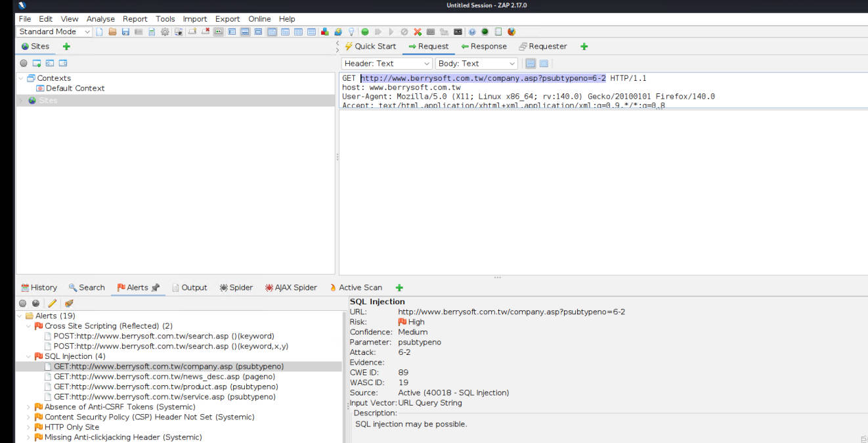Image resolution: width=868 pixels, height=443 pixels.
Task: Click the pencil edit alert icon
Action: (x=52, y=303)
